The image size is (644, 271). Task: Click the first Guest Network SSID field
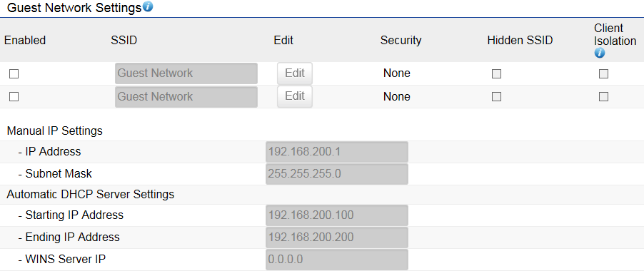tap(186, 73)
